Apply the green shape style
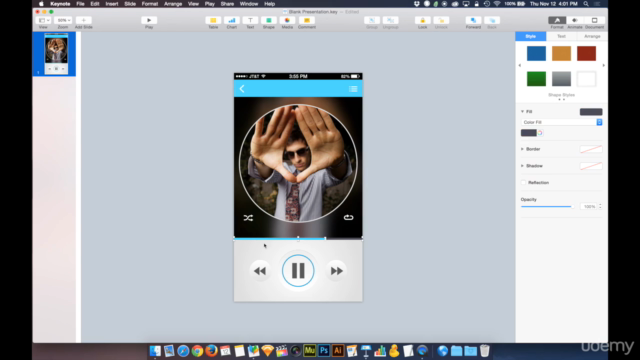 pos(536,79)
